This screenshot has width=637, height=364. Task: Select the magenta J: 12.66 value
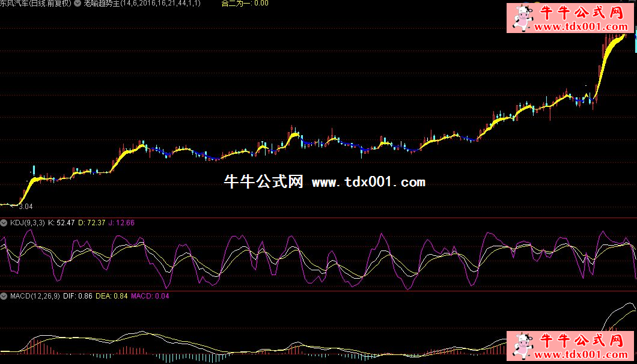[x=121, y=223]
